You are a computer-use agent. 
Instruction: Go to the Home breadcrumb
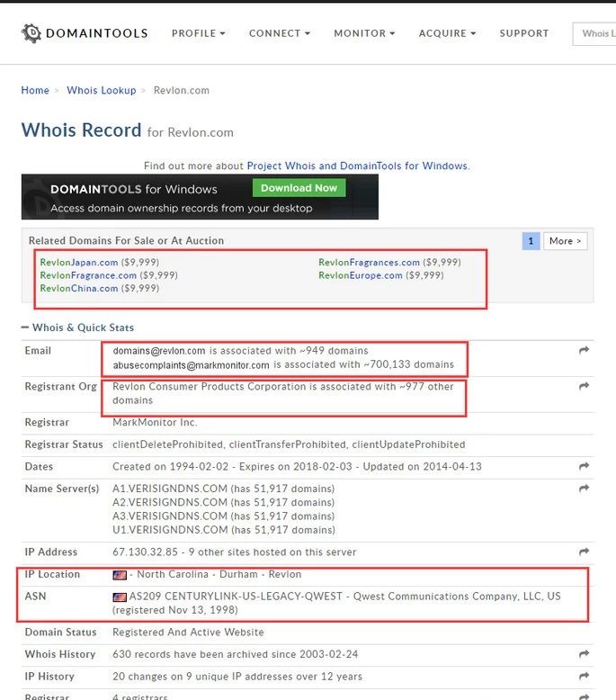(35, 90)
